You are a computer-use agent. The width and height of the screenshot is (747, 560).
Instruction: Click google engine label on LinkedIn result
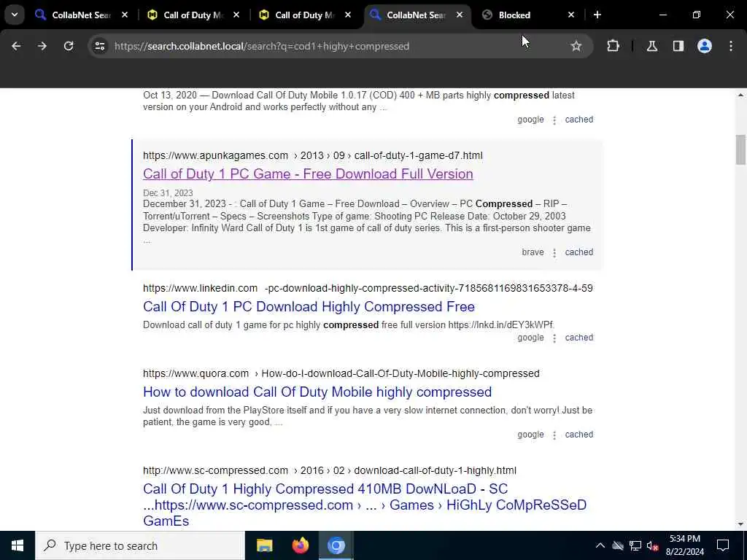tap(531, 338)
